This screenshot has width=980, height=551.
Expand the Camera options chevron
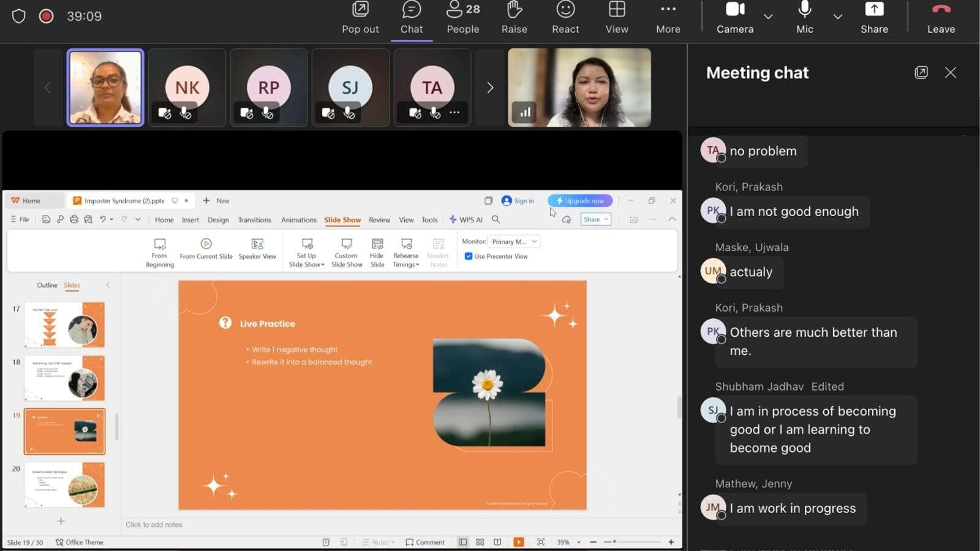point(768,17)
